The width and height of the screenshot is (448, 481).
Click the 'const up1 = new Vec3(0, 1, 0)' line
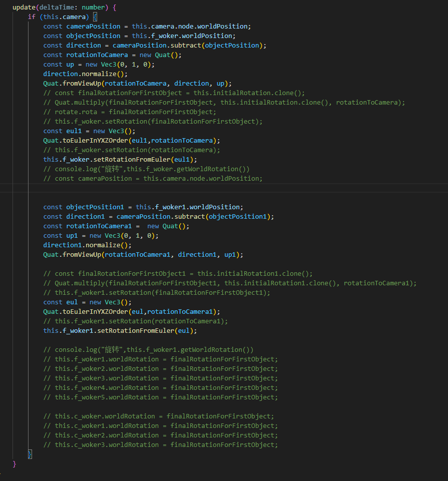click(x=101, y=236)
